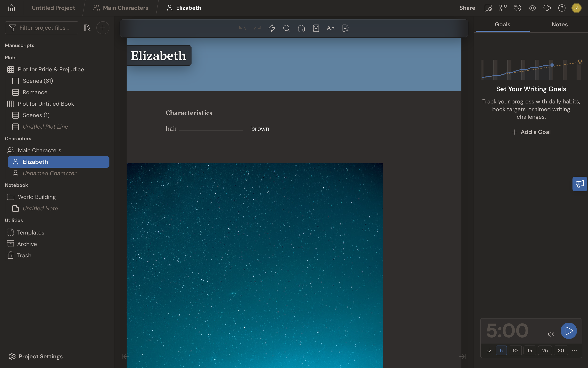This screenshot has height=368, width=588.
Task: Click the headphones listen icon
Action: tap(301, 28)
